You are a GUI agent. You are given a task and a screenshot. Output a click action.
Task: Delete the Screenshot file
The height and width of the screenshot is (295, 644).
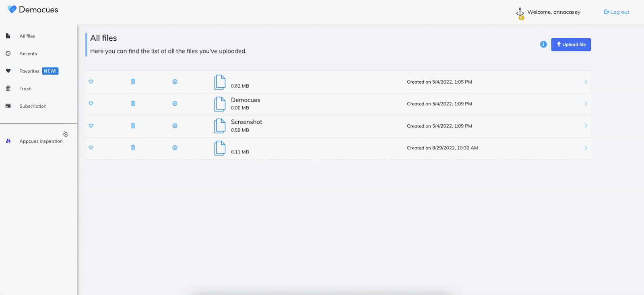click(x=133, y=126)
